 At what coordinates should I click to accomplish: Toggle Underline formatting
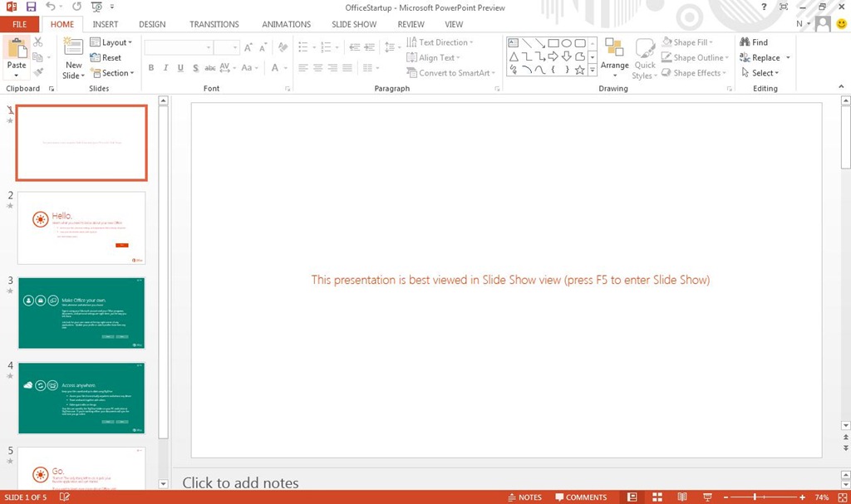[x=180, y=68]
